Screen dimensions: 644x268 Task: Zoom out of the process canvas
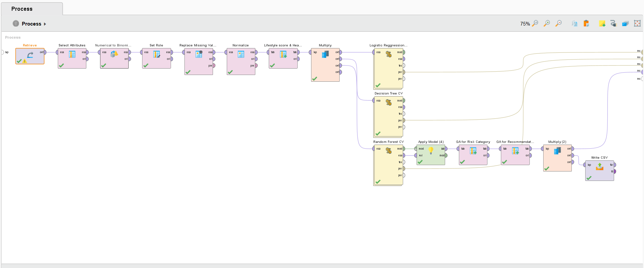(x=558, y=23)
